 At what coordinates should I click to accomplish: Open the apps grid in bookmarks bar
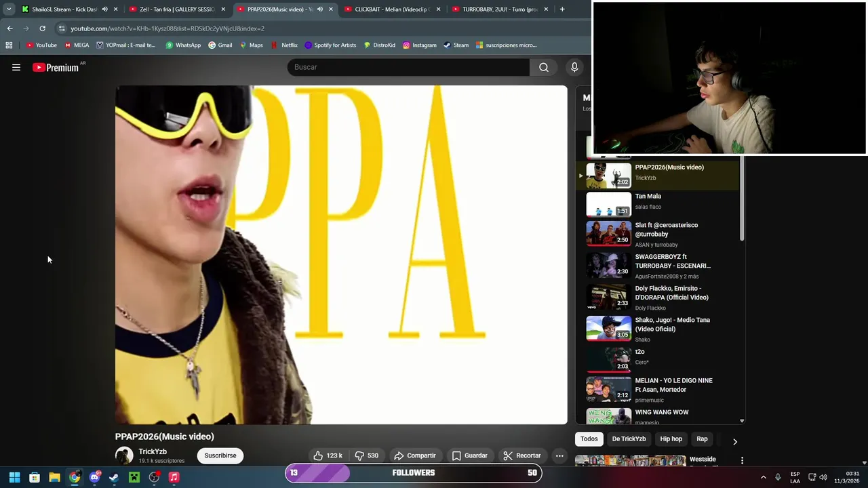coord(9,45)
